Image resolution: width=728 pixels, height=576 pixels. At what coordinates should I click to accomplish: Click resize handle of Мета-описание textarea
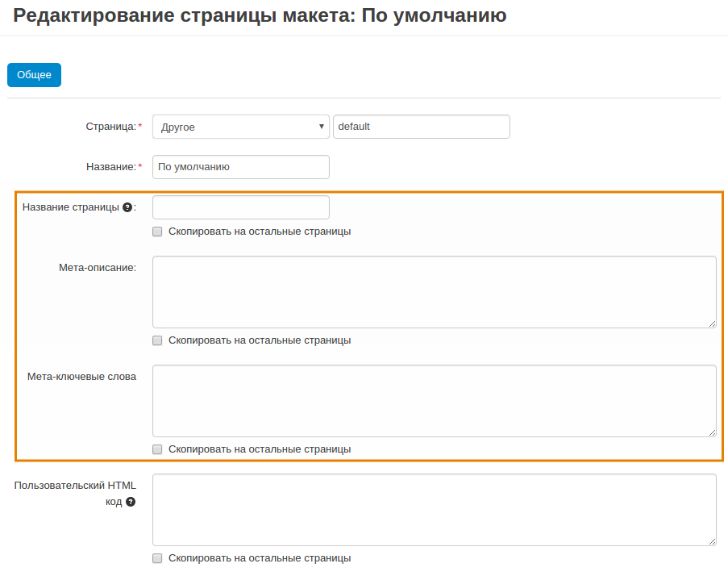712,323
